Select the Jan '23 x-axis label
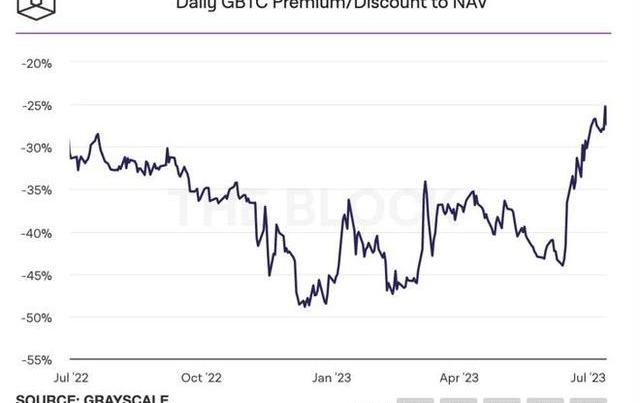This screenshot has height=403, width=640. (x=333, y=378)
